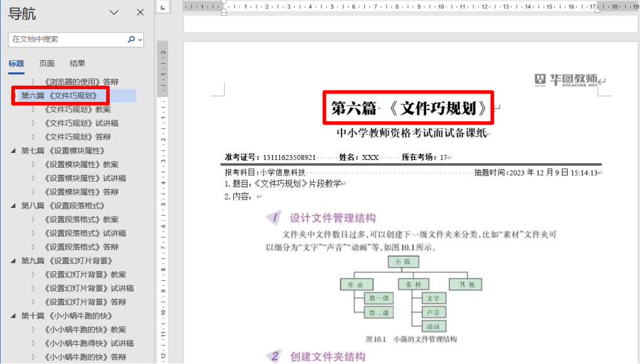The image size is (640, 364).
Task: Collapse the 第十篇《小小蜗牛跑的快》 heading
Action: coord(14,316)
